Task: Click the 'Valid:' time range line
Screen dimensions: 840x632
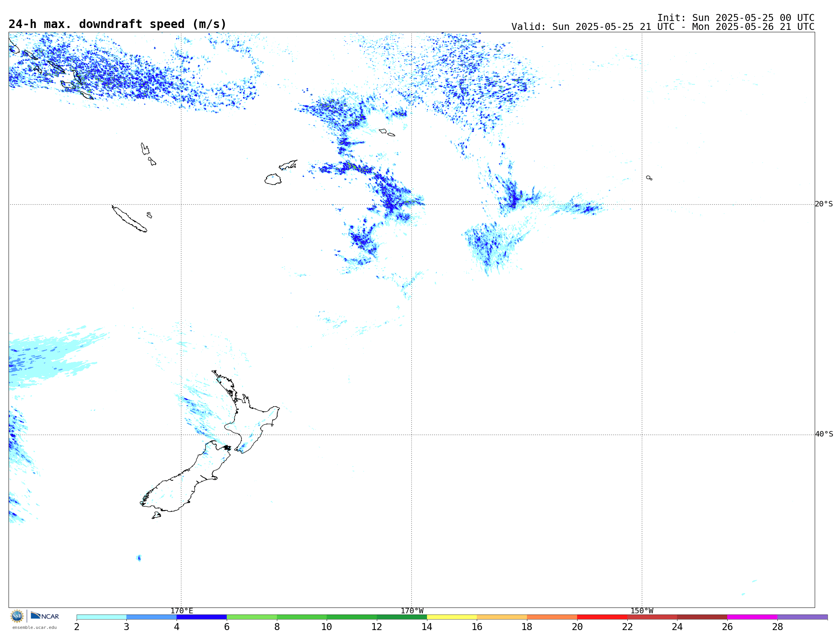Action: [663, 27]
